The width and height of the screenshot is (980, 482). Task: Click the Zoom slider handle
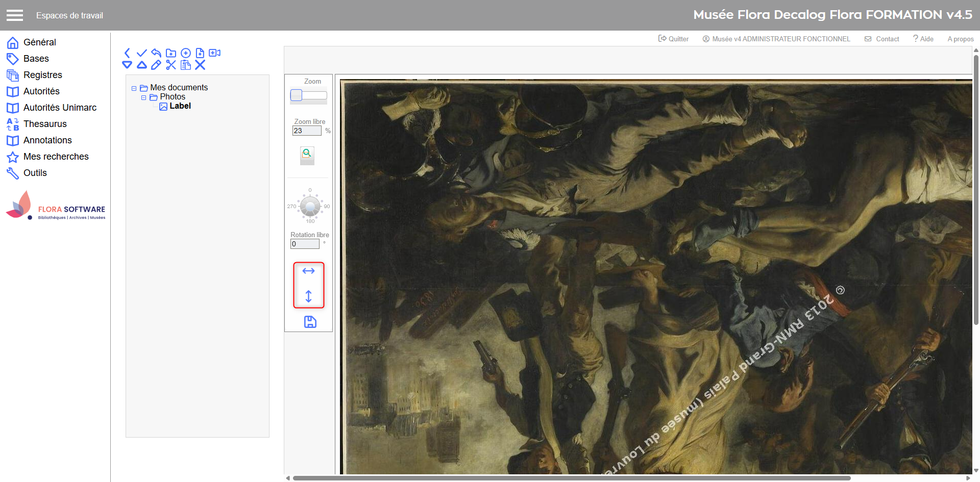(x=296, y=95)
